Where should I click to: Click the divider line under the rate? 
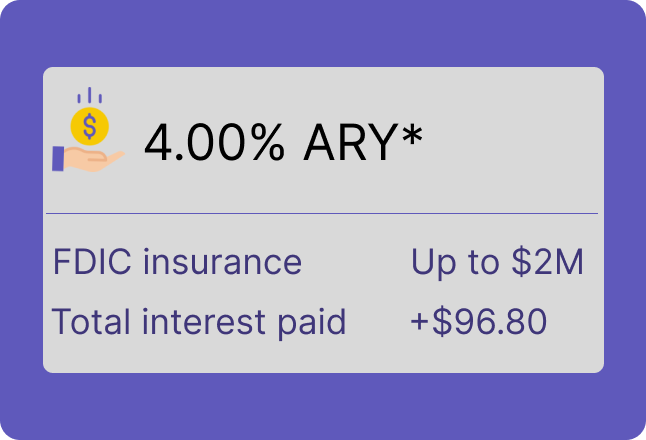tap(322, 213)
